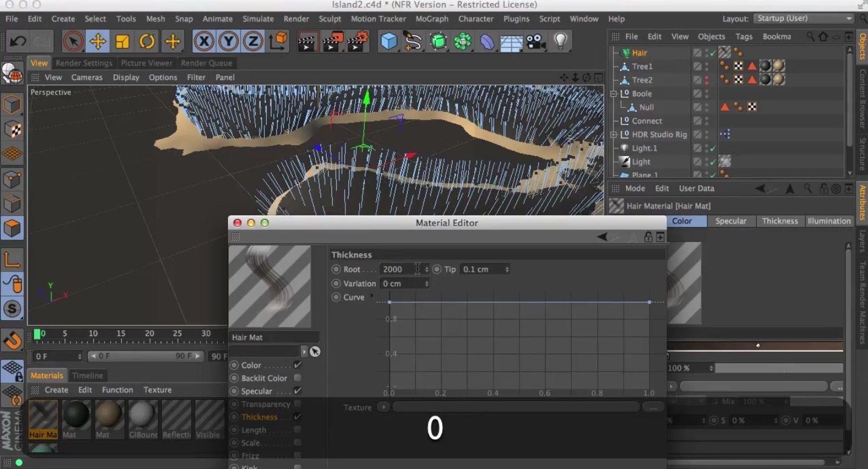Activate the Rotate tool
Screen dimensions: 868x469
(x=147, y=41)
